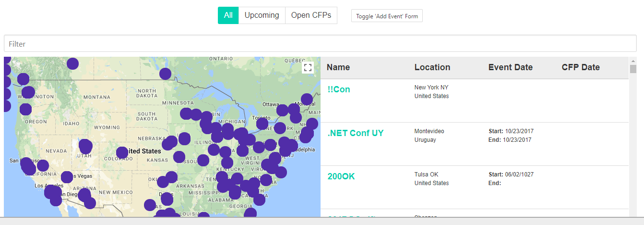
Task: Sort table by Name column header
Action: click(x=338, y=67)
